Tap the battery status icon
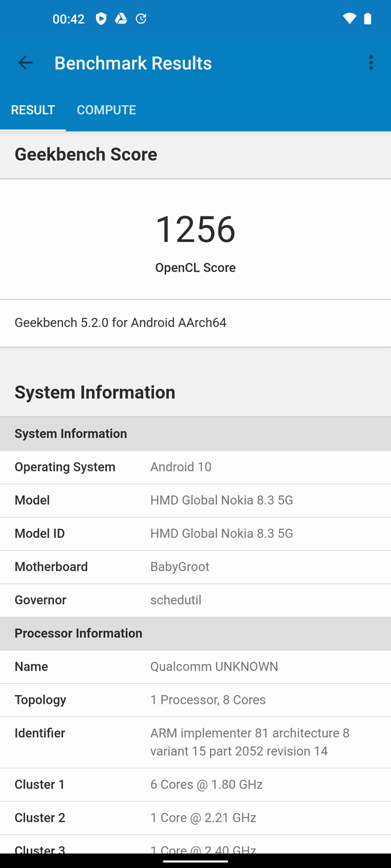This screenshot has height=868, width=391. [x=368, y=19]
